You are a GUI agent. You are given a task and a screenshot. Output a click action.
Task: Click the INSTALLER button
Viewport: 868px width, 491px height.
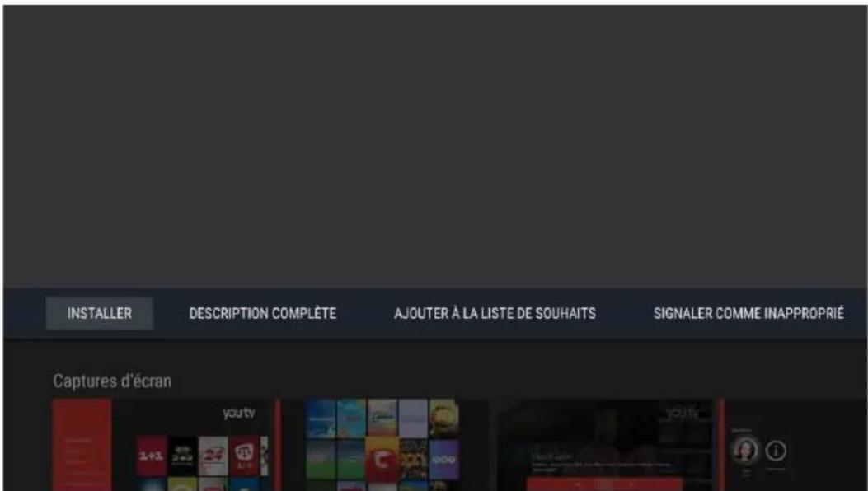[100, 313]
